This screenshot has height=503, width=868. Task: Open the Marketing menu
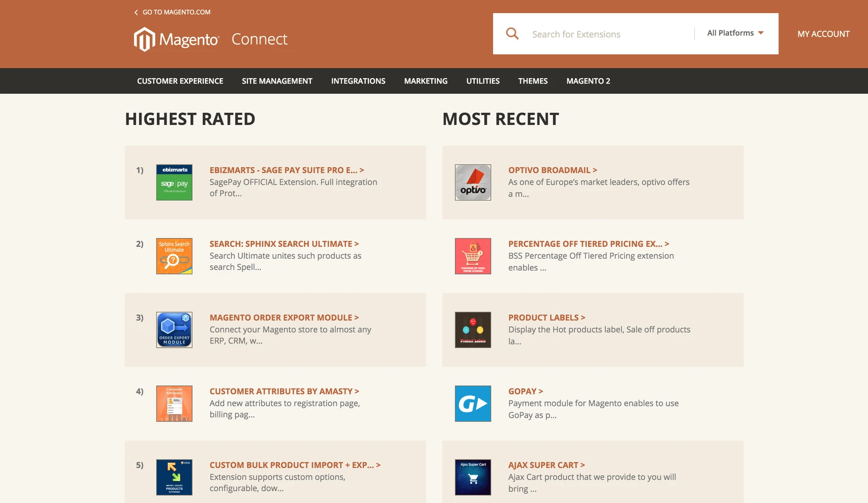tap(426, 81)
